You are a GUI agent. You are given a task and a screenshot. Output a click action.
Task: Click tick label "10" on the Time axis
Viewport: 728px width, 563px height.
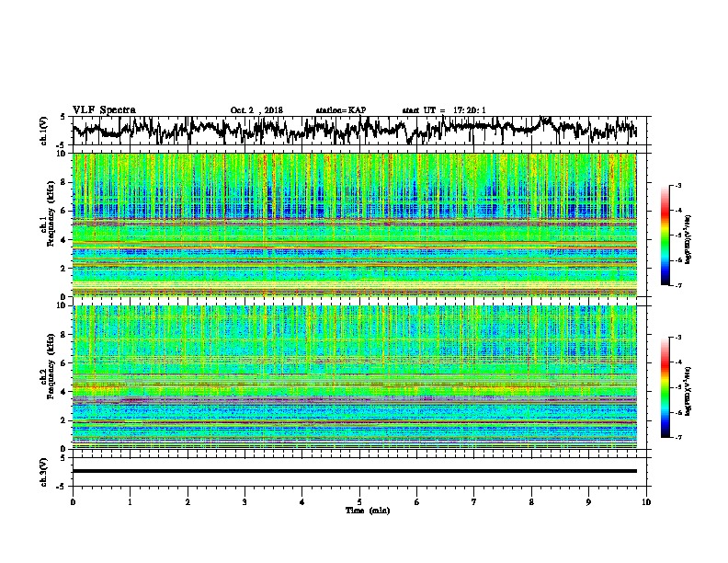(646, 501)
